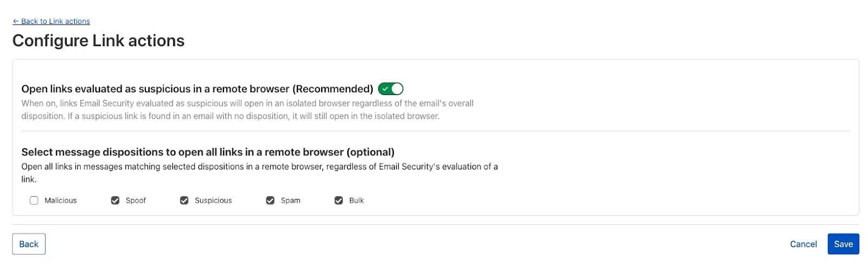Uncheck the Spoof disposition checkbox
The width and height of the screenshot is (868, 270).
coord(115,200)
